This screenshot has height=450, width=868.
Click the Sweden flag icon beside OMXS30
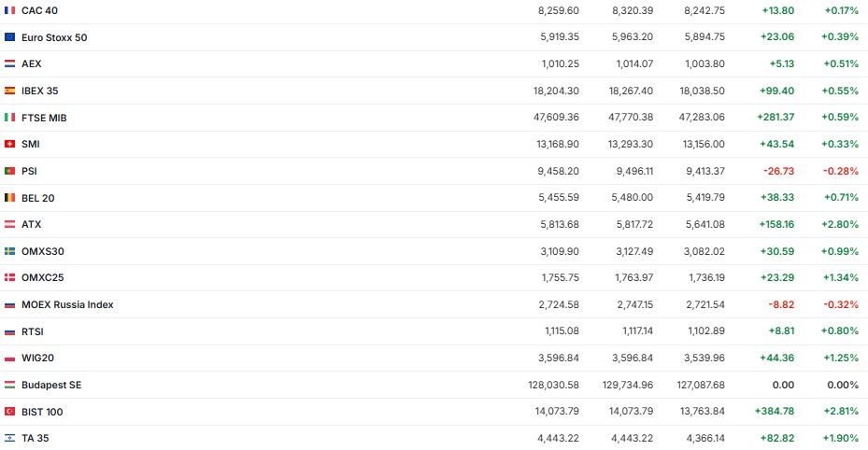pos(9,251)
